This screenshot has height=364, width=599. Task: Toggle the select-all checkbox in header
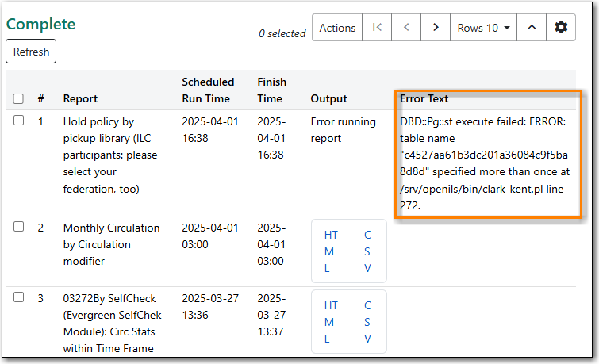18,99
